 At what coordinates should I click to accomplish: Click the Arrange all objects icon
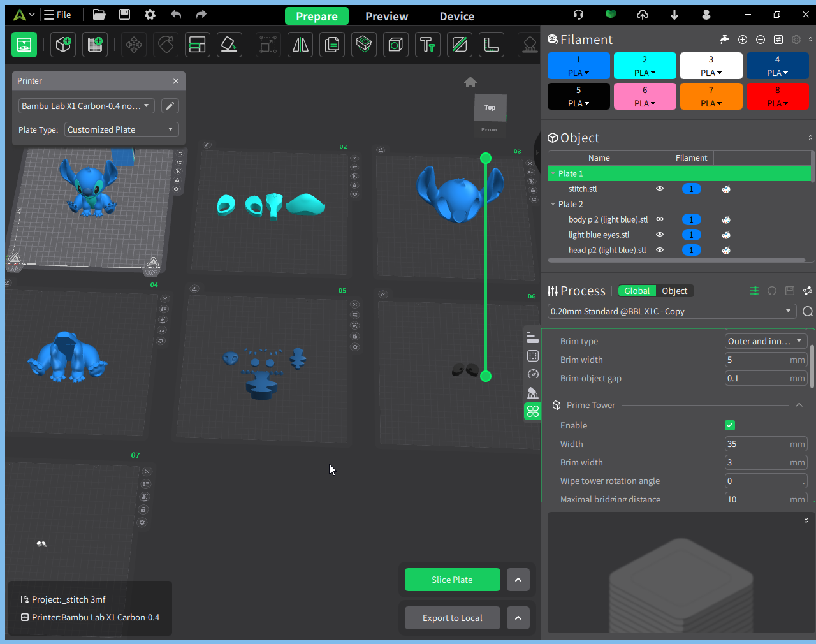(x=198, y=45)
